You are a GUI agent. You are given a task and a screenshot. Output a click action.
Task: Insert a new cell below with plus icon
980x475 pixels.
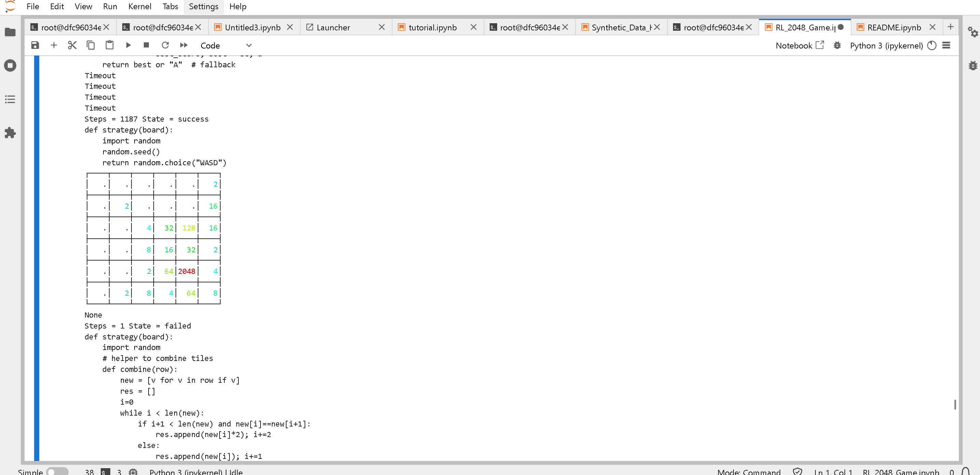pyautogui.click(x=54, y=45)
